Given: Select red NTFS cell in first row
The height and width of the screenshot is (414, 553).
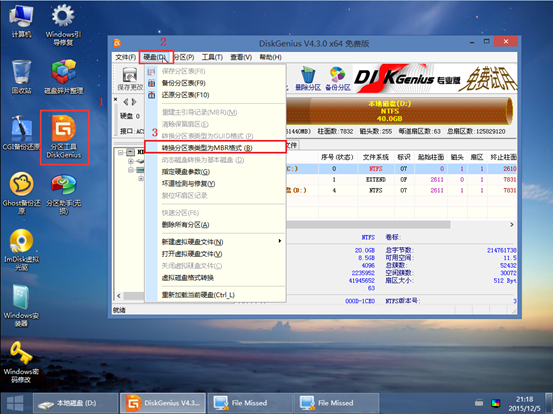Looking at the screenshot, I should pos(376,169).
